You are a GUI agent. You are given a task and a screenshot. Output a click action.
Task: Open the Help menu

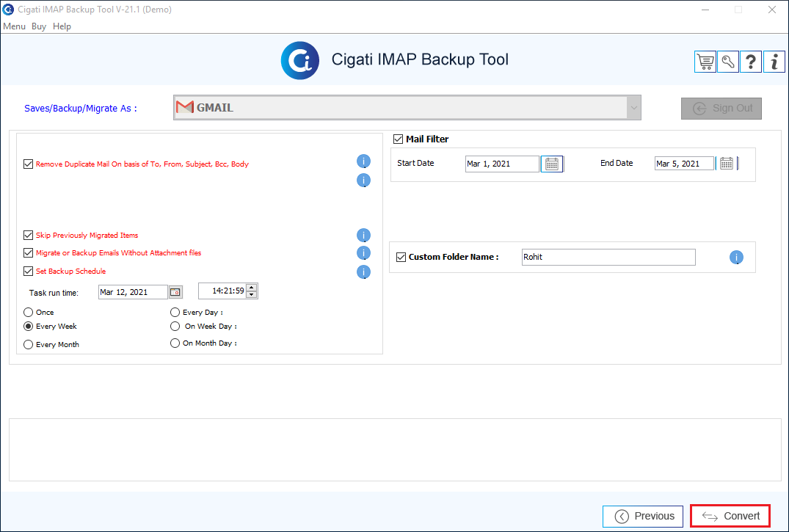[62, 26]
